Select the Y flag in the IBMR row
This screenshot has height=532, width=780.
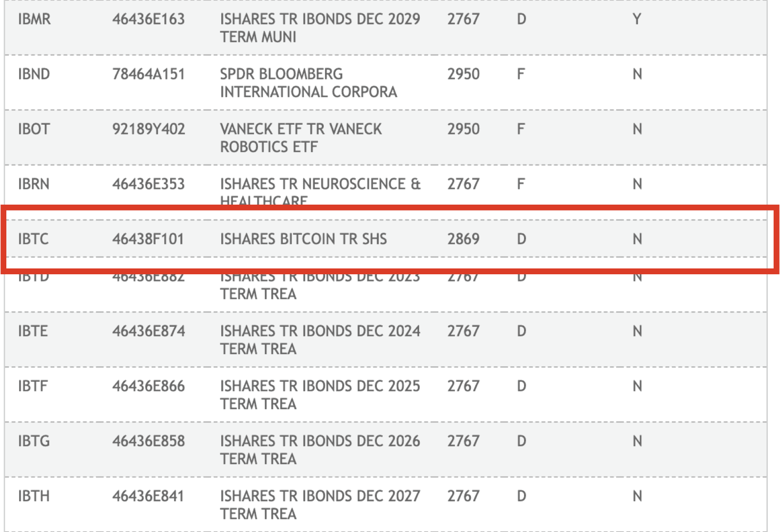637,19
